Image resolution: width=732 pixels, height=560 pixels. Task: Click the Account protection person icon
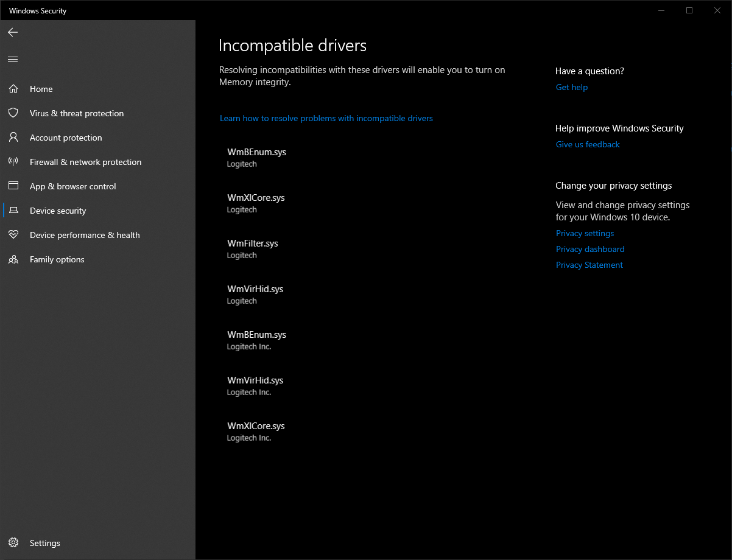[x=13, y=138]
